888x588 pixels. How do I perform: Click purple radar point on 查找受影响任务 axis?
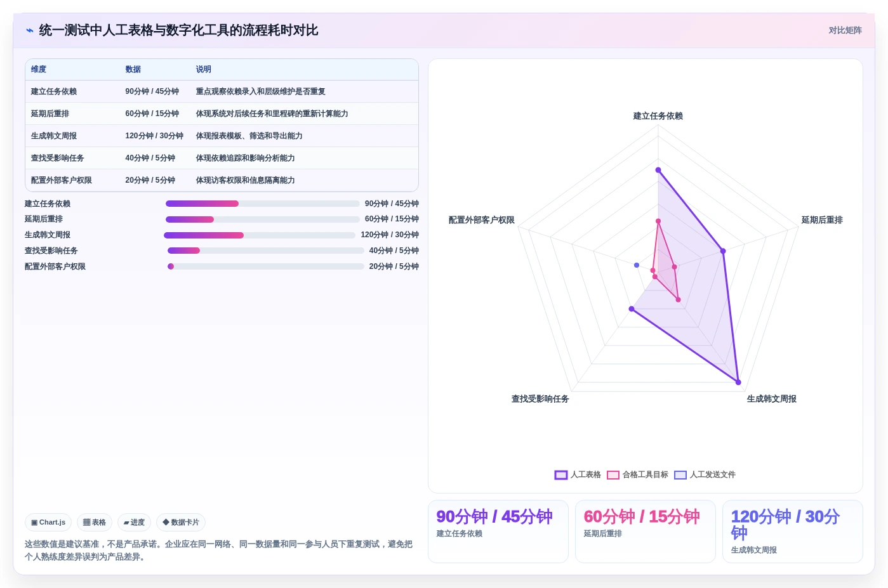tap(632, 309)
